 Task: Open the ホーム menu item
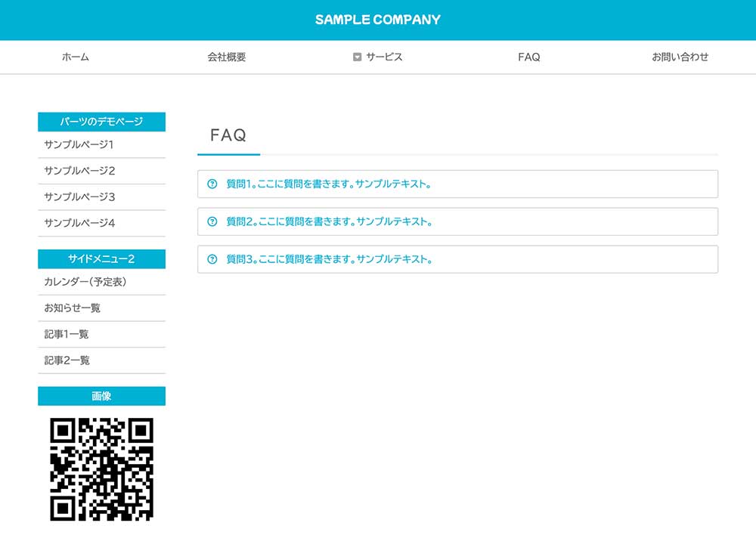pyautogui.click(x=75, y=57)
